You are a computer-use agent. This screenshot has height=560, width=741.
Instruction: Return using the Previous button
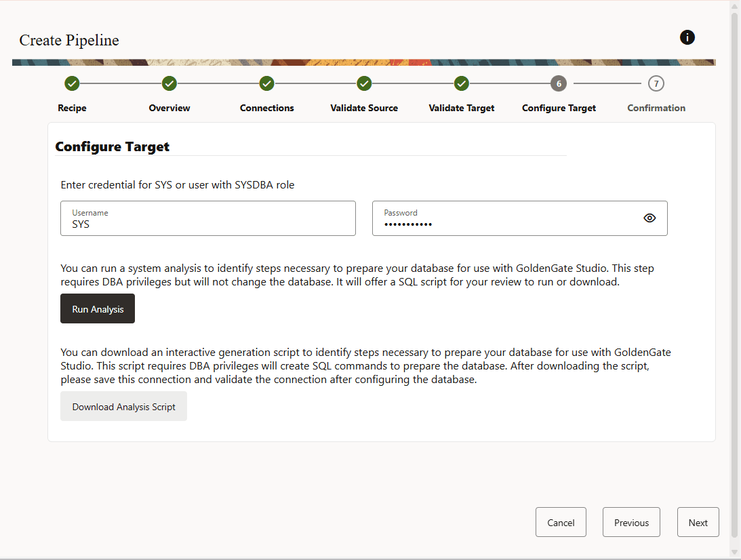pyautogui.click(x=631, y=522)
